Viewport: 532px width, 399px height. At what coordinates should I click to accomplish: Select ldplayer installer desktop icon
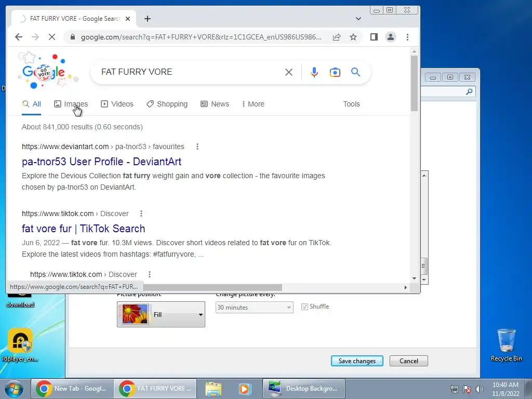tap(20, 345)
